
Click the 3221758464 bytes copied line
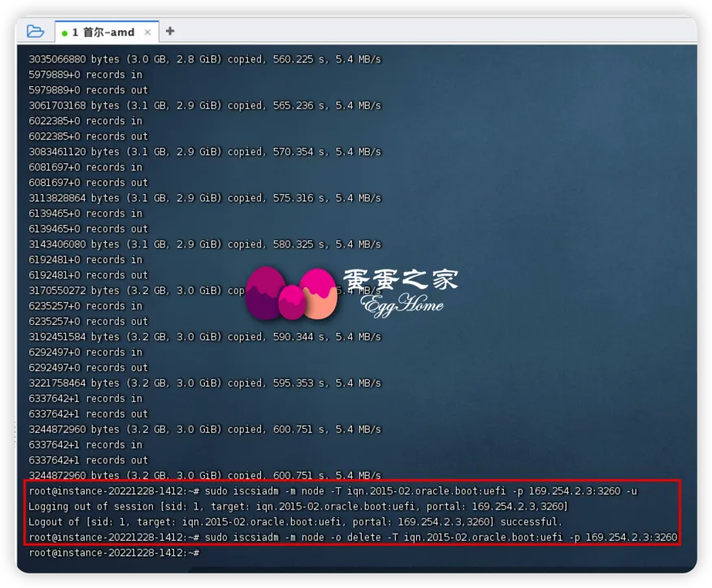click(204, 383)
